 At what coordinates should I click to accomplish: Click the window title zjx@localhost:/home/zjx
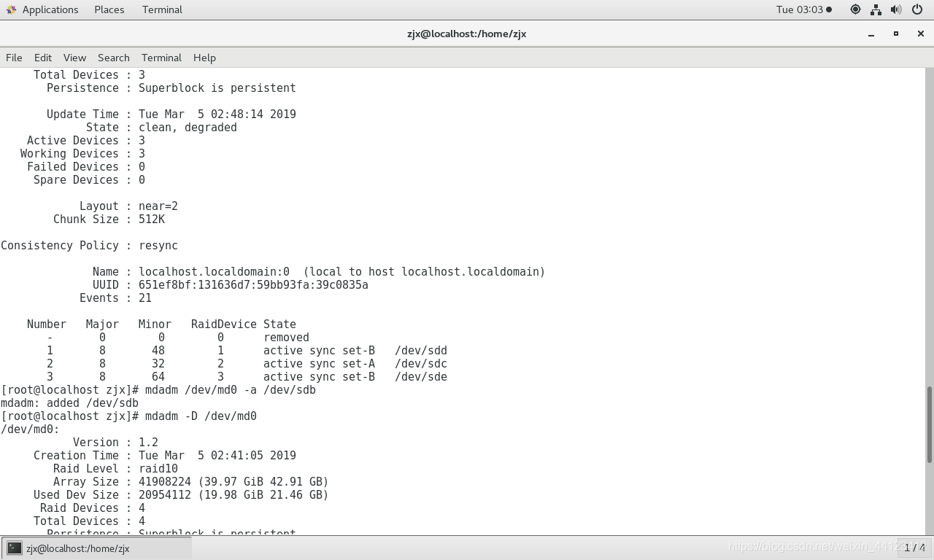tap(466, 34)
